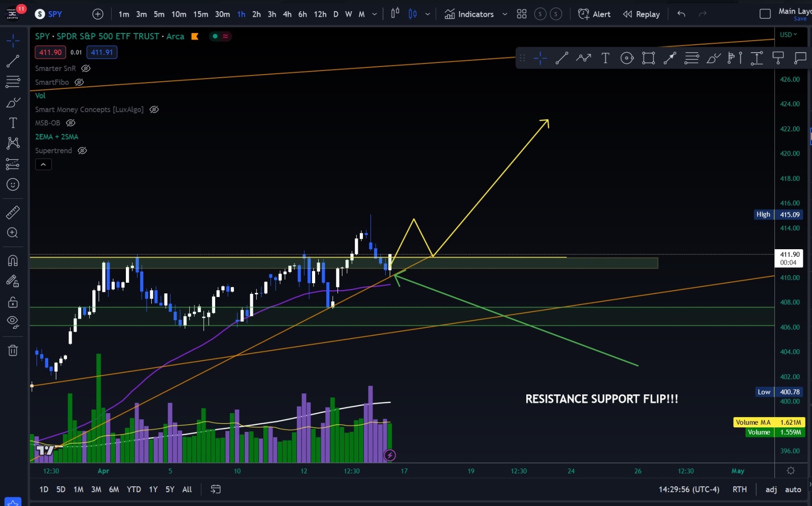Open the USD currency dropdown
The image size is (812, 506).
pos(788,35)
